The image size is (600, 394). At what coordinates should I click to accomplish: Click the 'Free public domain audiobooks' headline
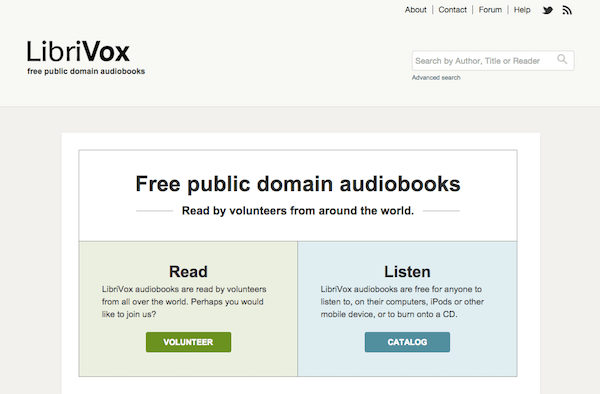[298, 184]
